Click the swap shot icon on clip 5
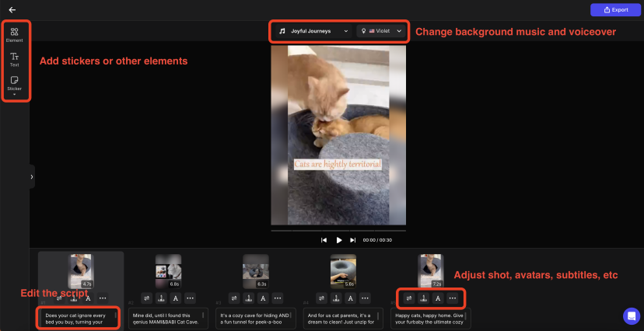 coord(409,298)
